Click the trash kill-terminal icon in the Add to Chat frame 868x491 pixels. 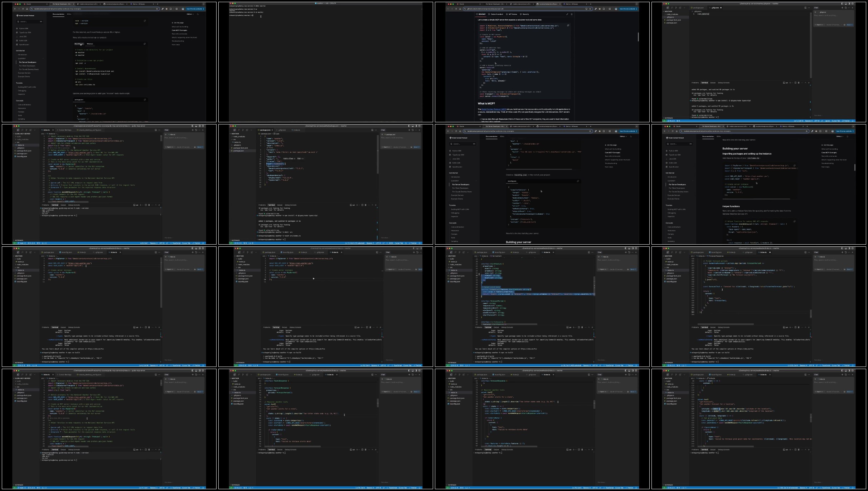pyautogui.click(x=365, y=205)
